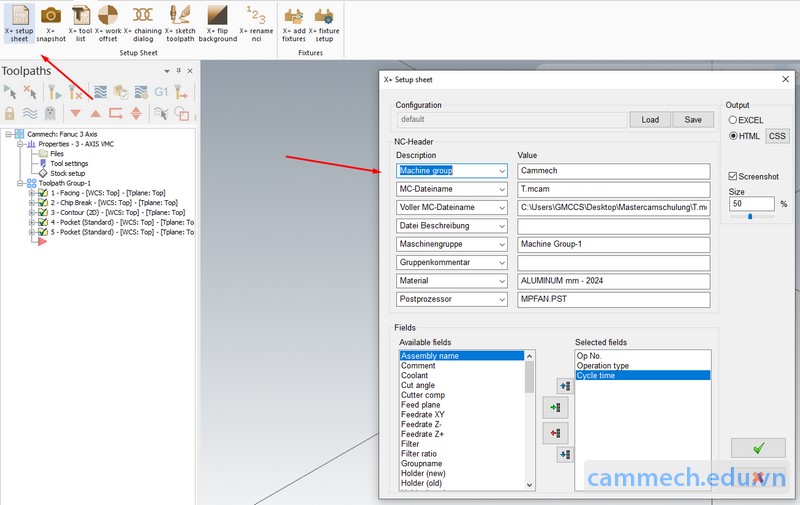Viewport: 800px width, 505px height.
Task: Expand the Material description dropdown
Action: (x=502, y=281)
